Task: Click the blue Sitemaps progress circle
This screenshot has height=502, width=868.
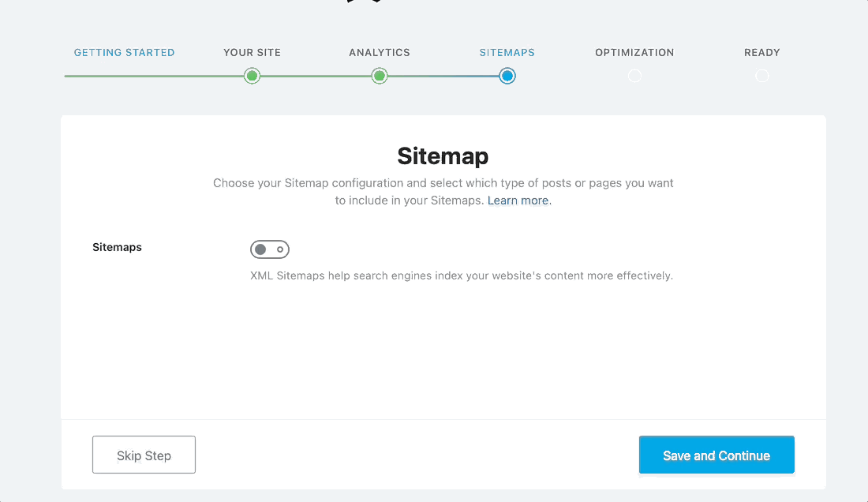Action: tap(507, 76)
